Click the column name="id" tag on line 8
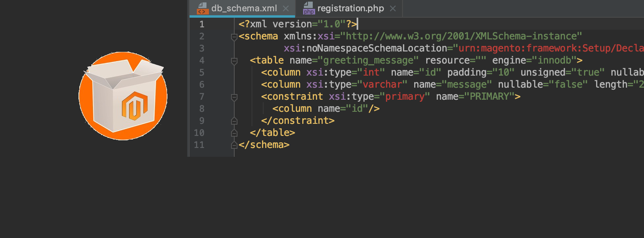 point(326,109)
